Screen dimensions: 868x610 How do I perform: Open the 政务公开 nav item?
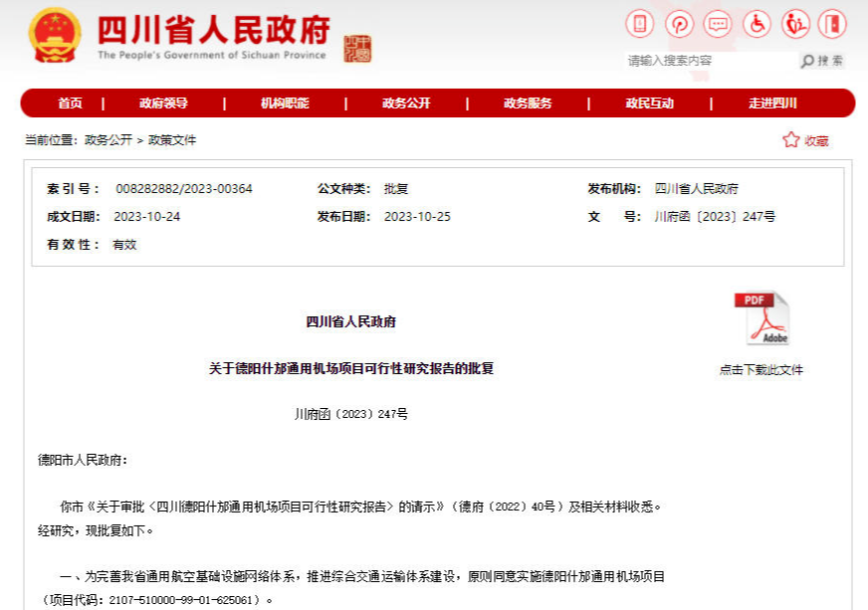point(406,102)
